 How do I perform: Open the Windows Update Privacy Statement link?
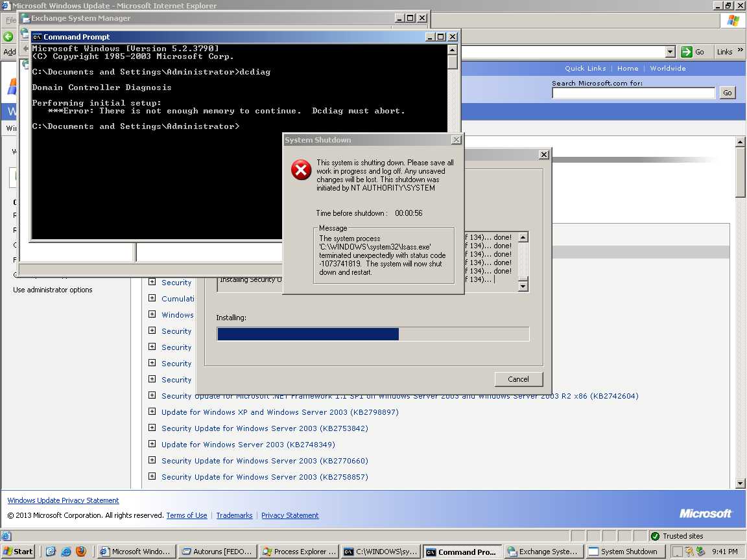[63, 500]
